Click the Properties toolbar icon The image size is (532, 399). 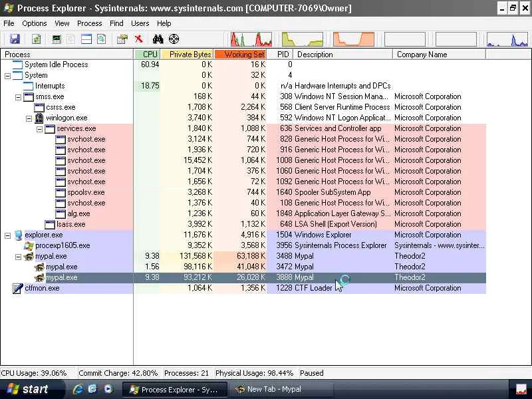tap(122, 39)
